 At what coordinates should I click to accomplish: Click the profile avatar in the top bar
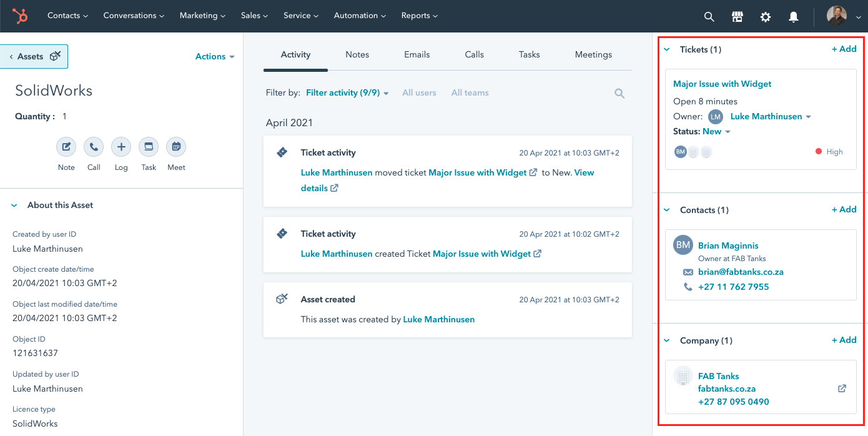(x=837, y=16)
